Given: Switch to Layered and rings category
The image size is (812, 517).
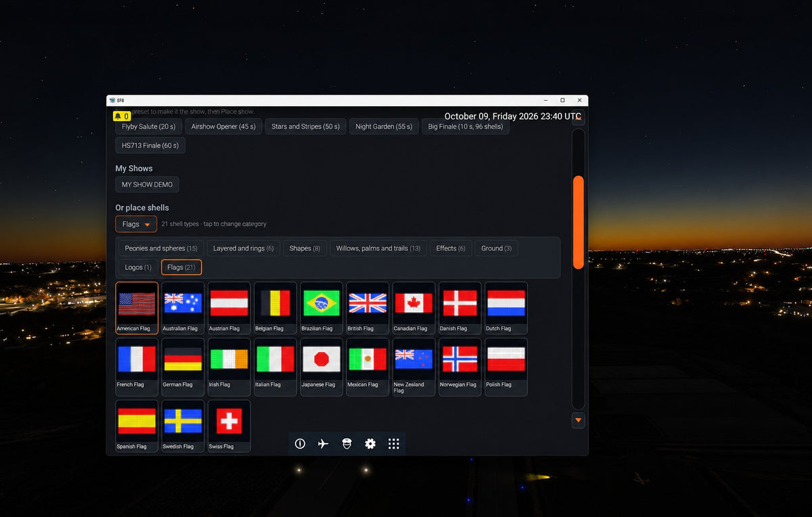Looking at the screenshot, I should [x=244, y=248].
